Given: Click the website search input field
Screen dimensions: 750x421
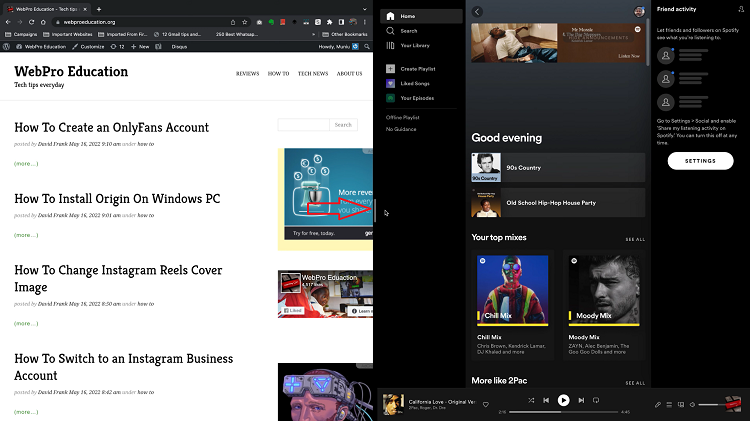Looking at the screenshot, I should click(x=303, y=125).
